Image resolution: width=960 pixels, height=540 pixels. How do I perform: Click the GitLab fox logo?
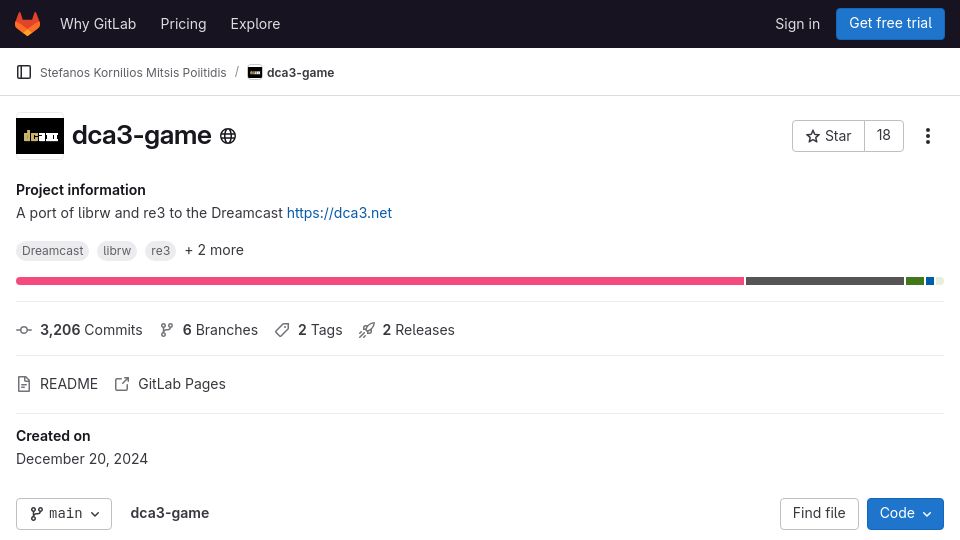pyautogui.click(x=27, y=24)
